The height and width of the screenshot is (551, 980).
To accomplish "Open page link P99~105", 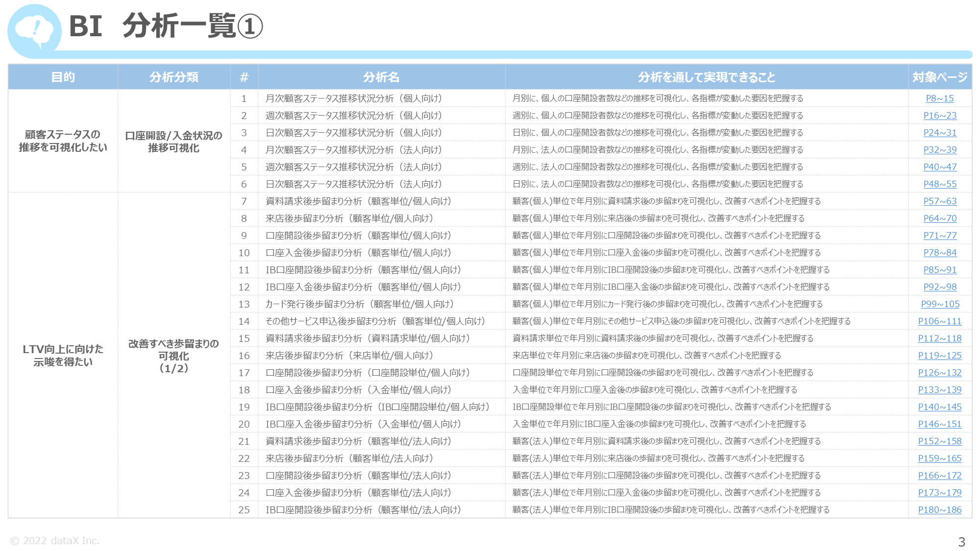I will click(x=940, y=304).
